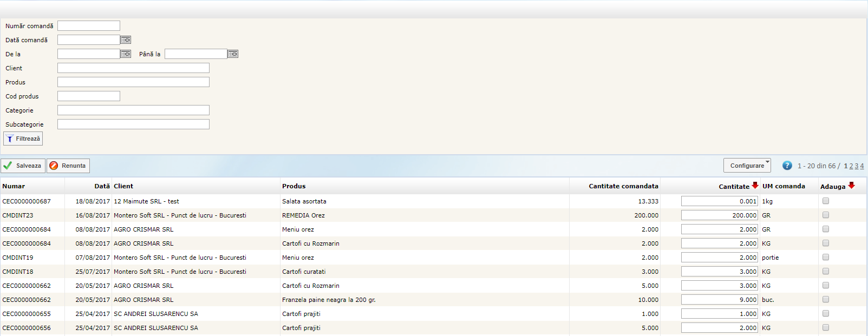The width and height of the screenshot is (868, 336).
Task: Click the Filtrează funnel button
Action: coord(23,139)
